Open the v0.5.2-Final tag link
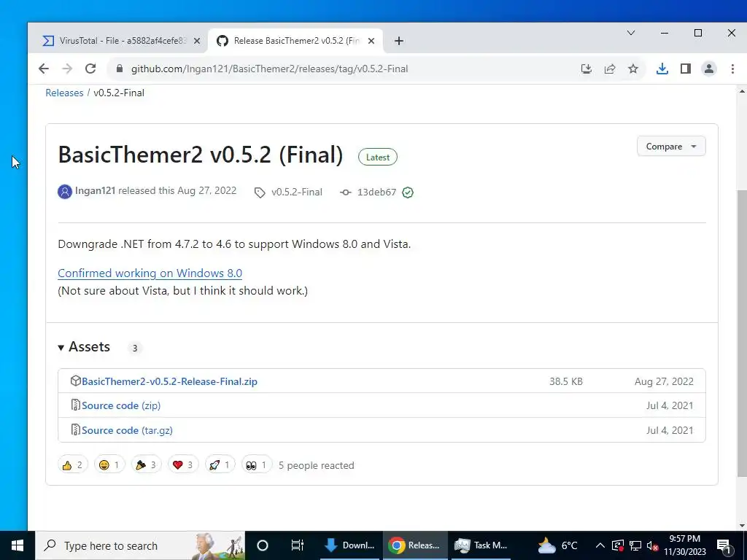This screenshot has width=747, height=560. 297,192
